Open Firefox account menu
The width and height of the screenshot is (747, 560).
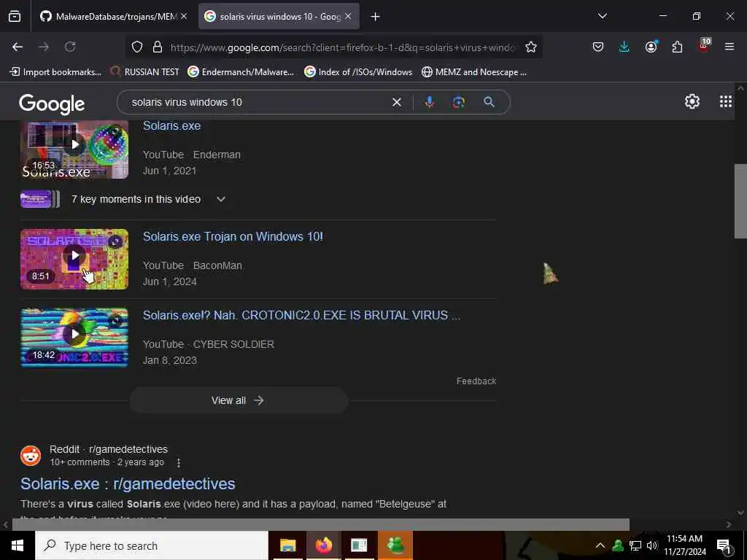coord(651,47)
